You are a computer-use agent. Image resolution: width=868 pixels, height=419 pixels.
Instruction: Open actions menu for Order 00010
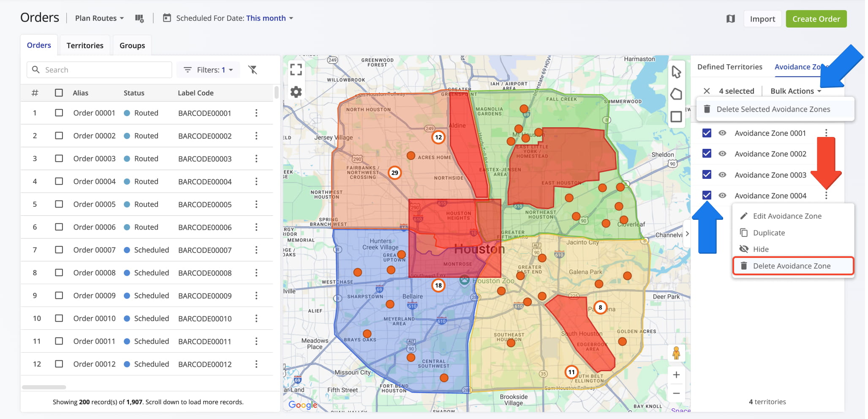coord(256,318)
